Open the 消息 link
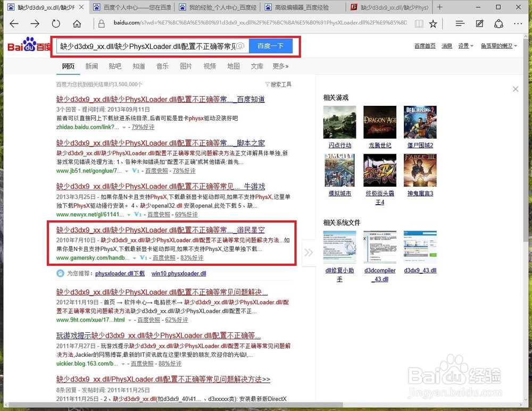This screenshot has width=532, height=411. (x=447, y=46)
